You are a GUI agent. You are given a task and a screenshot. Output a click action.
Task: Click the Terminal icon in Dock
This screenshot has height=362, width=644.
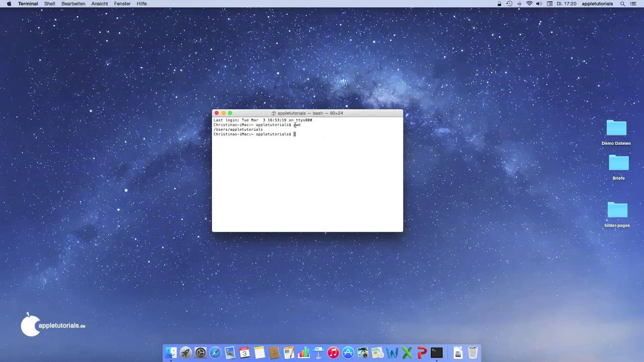[437, 353]
